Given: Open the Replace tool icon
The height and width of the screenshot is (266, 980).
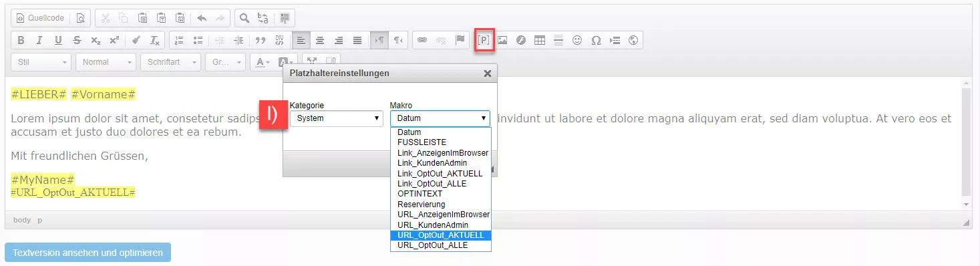Looking at the screenshot, I should pyautogui.click(x=263, y=18).
